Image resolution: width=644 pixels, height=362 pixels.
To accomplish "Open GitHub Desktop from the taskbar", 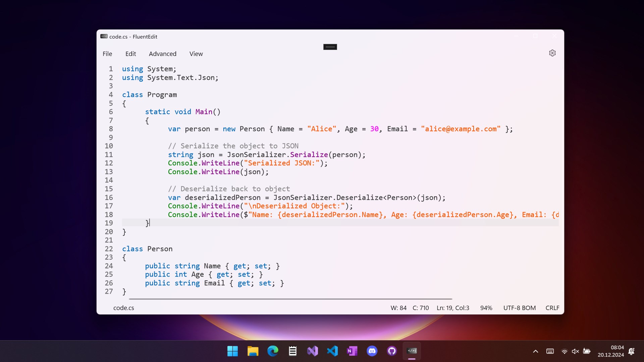I will click(392, 351).
